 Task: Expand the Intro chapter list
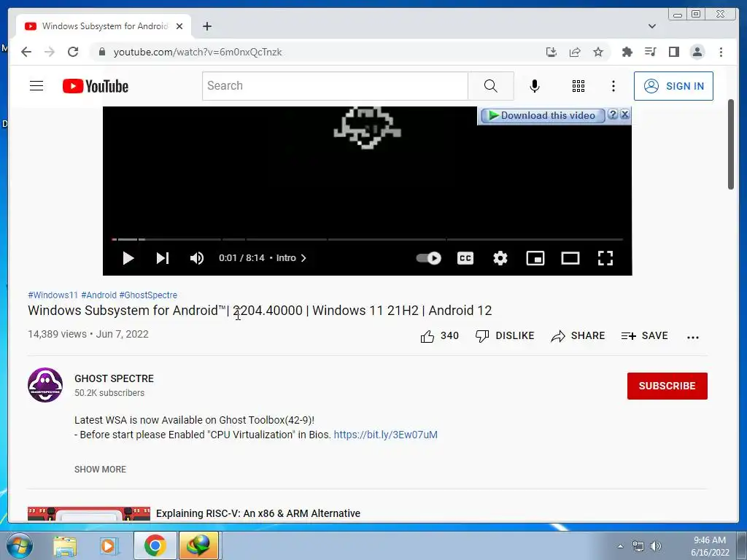pos(291,258)
